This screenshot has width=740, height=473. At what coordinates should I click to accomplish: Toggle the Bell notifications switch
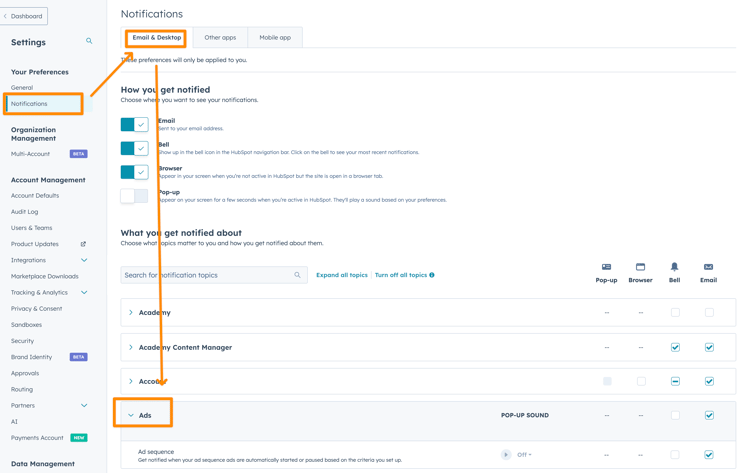click(x=135, y=148)
